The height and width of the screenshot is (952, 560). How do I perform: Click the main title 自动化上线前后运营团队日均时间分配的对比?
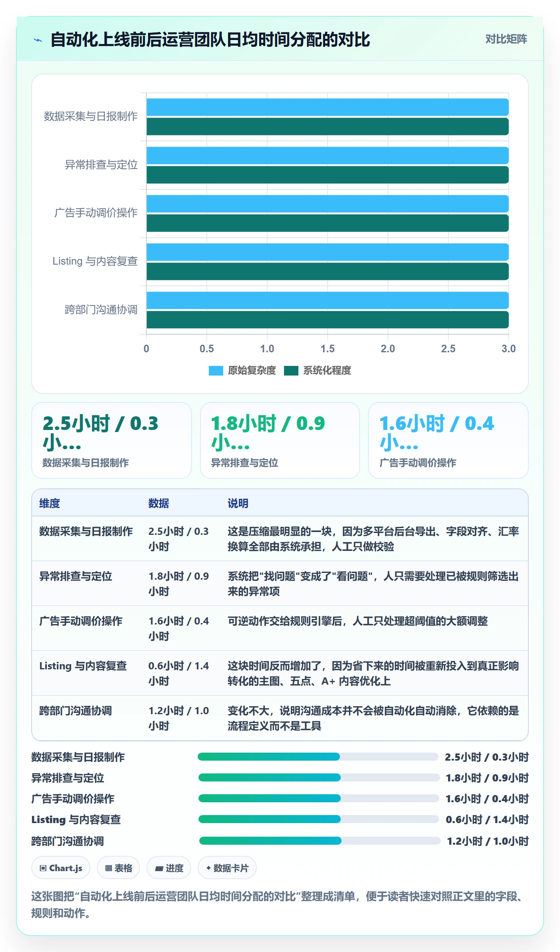(x=210, y=40)
